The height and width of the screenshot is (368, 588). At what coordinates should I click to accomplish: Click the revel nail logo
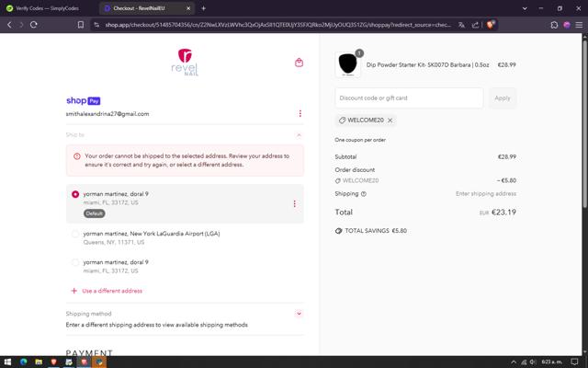click(x=185, y=62)
